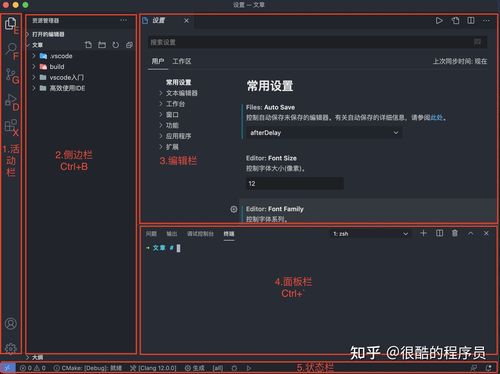This screenshot has width=500, height=374.
Task: Create a new terminal with plus icon
Action: 423,233
